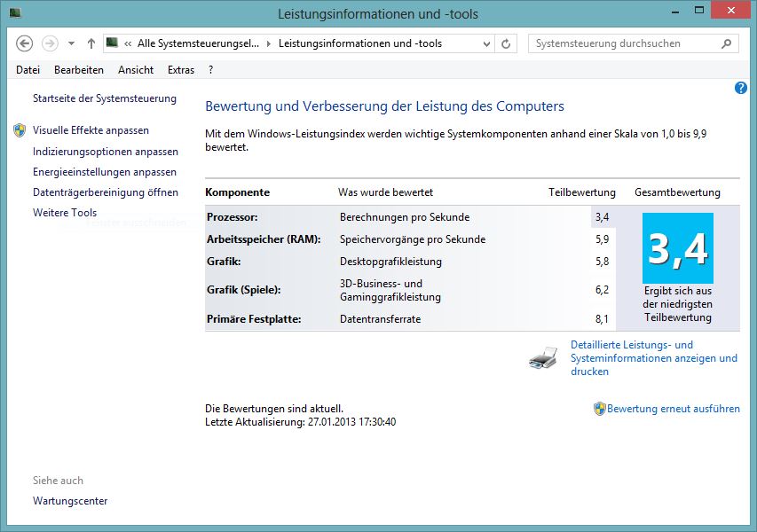The height and width of the screenshot is (532, 757).
Task: Select the Primäre Festplatte: label
Action: click(x=254, y=319)
